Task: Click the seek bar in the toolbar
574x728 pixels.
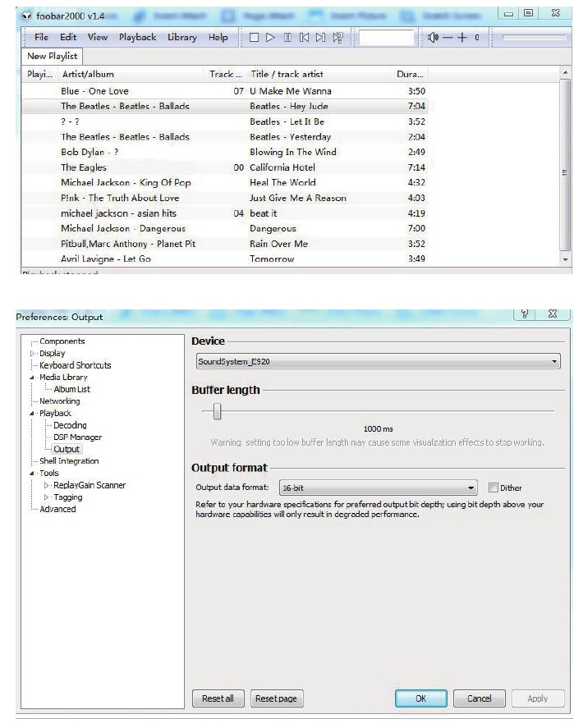Action: point(534,37)
